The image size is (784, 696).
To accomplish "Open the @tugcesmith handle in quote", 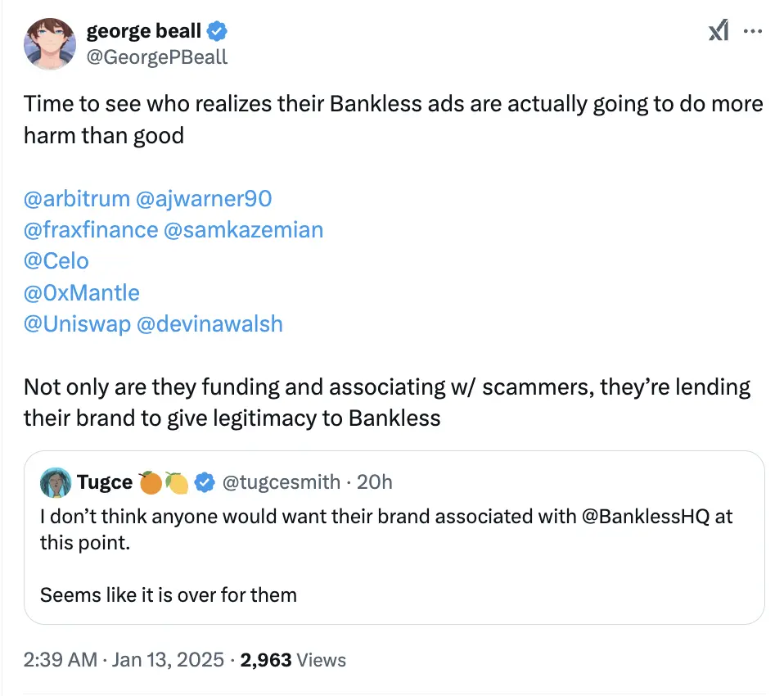I will pyautogui.click(x=282, y=482).
